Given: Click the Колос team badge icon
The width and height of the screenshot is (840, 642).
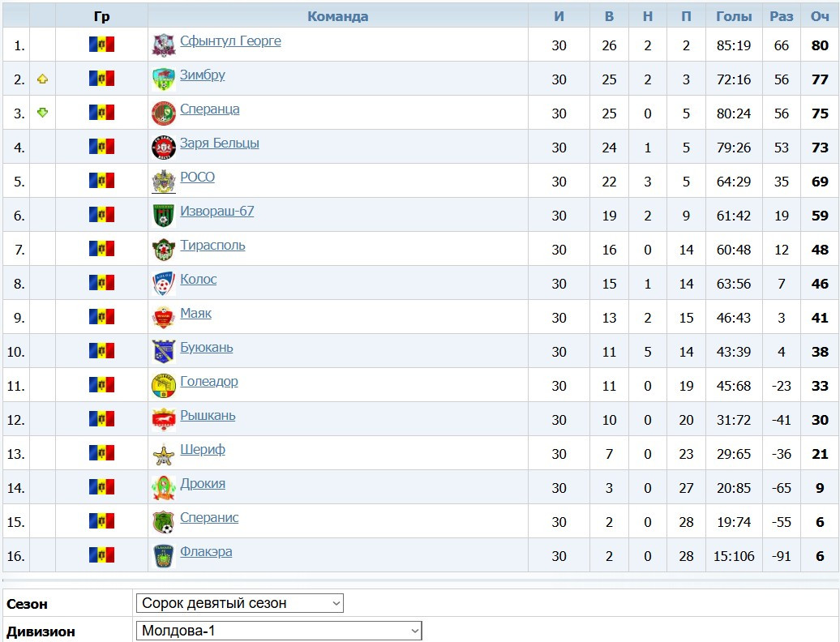Looking at the screenshot, I should point(164,284).
